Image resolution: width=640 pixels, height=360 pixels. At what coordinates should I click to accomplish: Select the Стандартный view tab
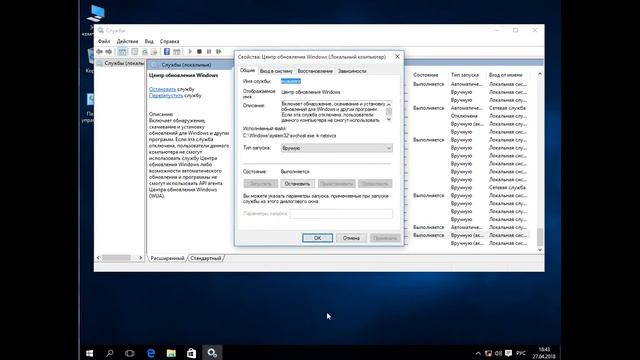(206, 258)
